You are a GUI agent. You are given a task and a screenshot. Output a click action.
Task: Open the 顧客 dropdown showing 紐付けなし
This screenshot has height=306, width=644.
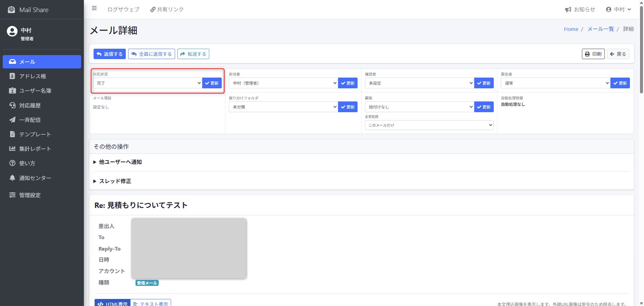point(420,107)
